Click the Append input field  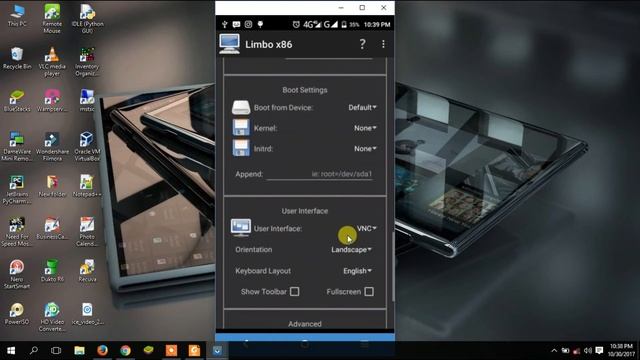319,174
